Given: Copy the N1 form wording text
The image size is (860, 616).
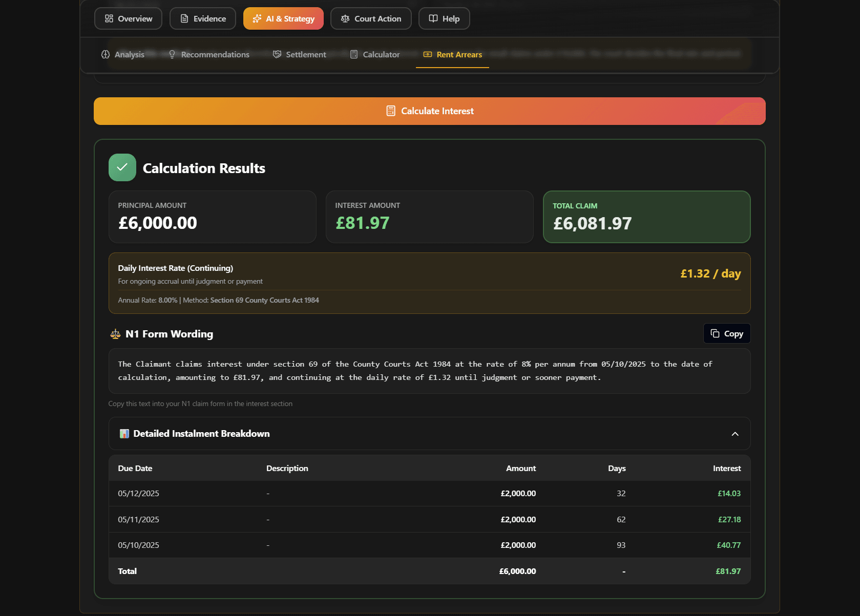Looking at the screenshot, I should (x=726, y=333).
